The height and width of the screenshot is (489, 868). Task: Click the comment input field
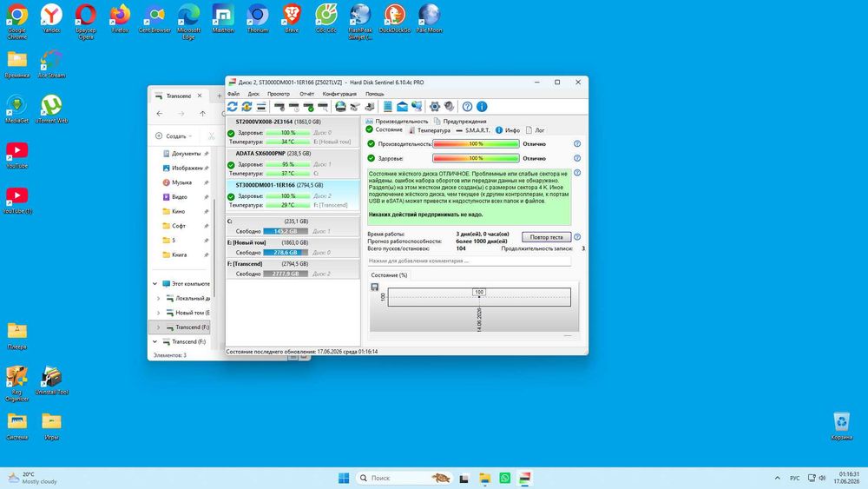tap(469, 261)
